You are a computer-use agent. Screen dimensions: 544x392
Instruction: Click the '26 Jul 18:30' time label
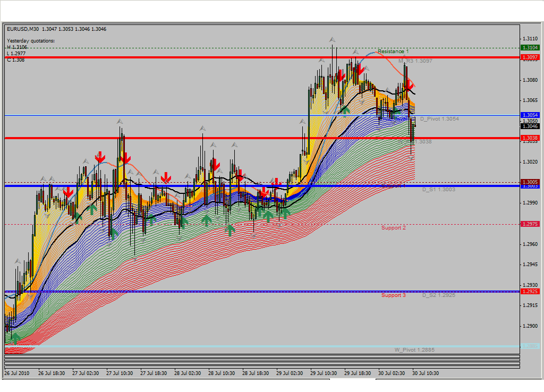click(x=52, y=373)
